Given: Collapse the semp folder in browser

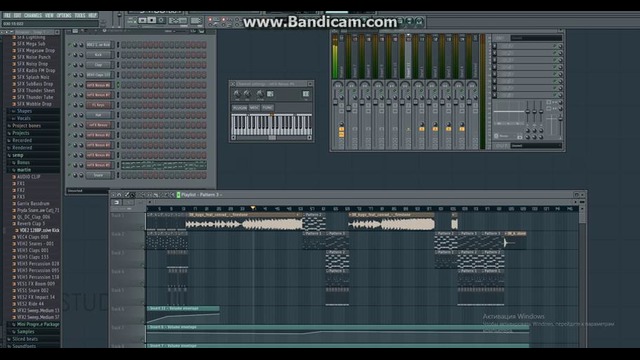Looking at the screenshot, I should tap(17, 155).
